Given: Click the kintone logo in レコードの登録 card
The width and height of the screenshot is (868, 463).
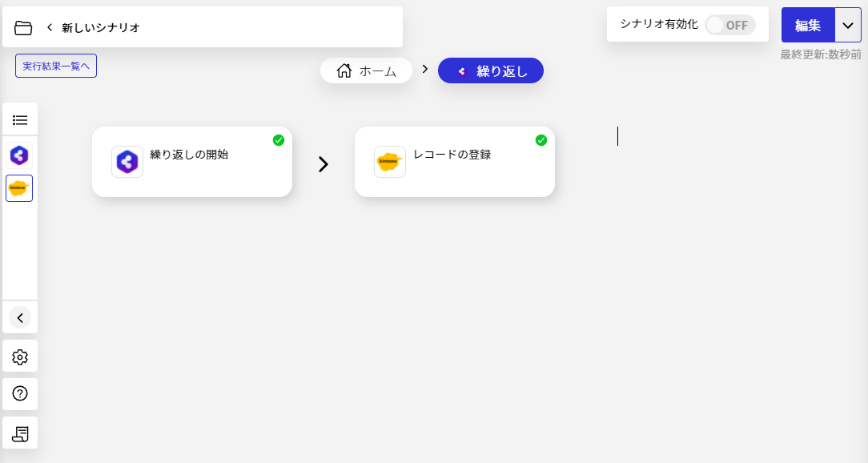Looking at the screenshot, I should point(390,162).
